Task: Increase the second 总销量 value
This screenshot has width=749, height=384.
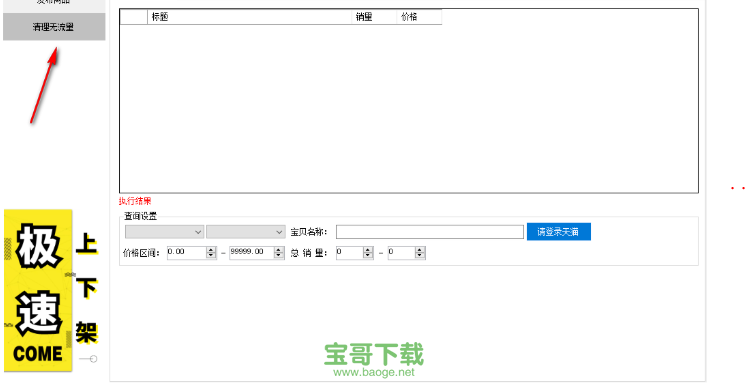Action: click(420, 250)
